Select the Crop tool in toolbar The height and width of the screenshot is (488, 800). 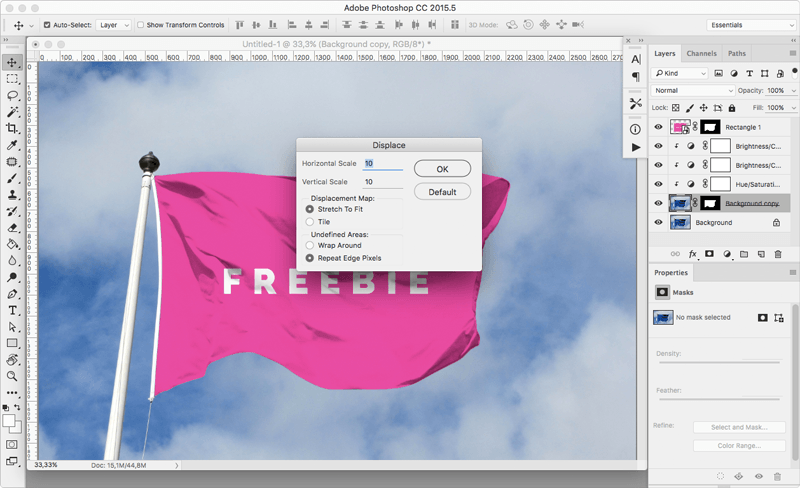point(12,129)
